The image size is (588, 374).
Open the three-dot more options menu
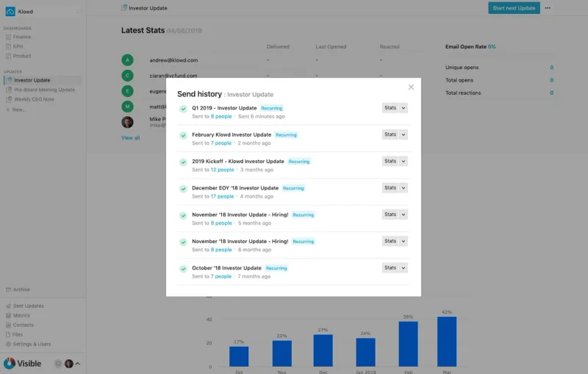pyautogui.click(x=548, y=8)
